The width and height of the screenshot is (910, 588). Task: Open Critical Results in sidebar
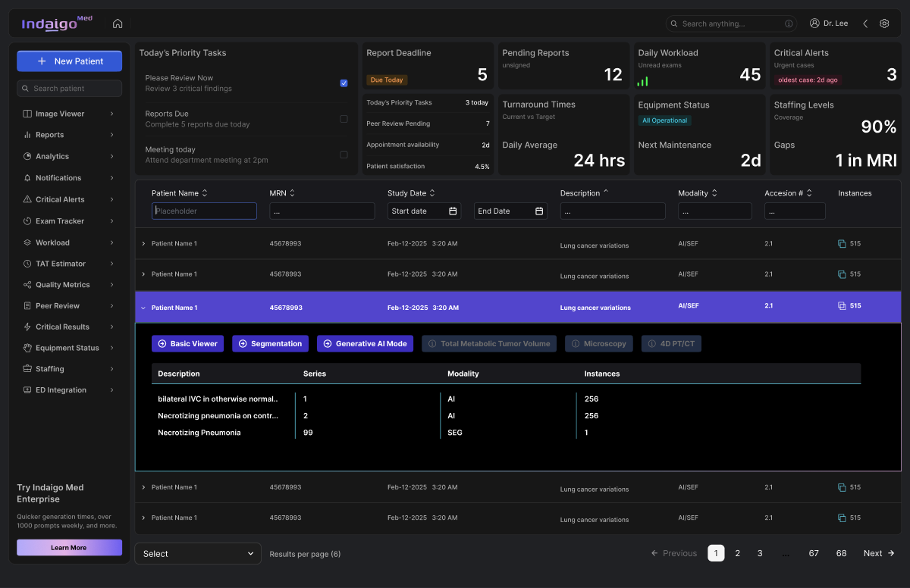[69, 327]
